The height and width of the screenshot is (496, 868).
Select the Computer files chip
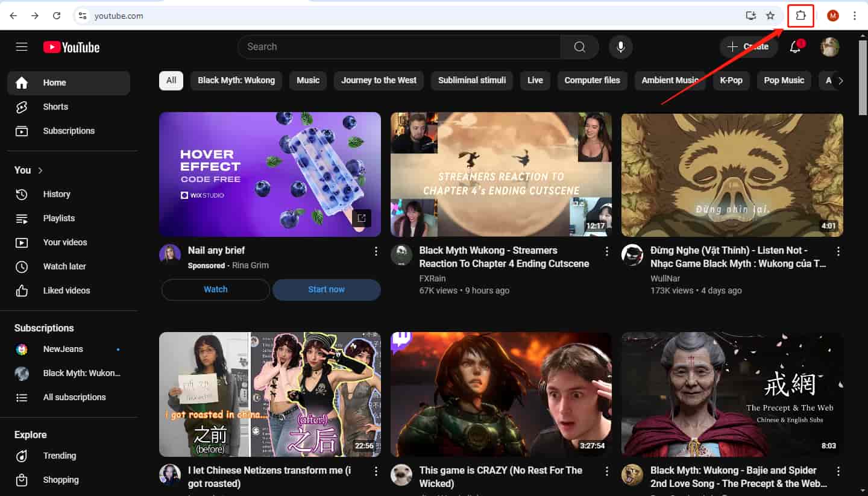(x=592, y=81)
